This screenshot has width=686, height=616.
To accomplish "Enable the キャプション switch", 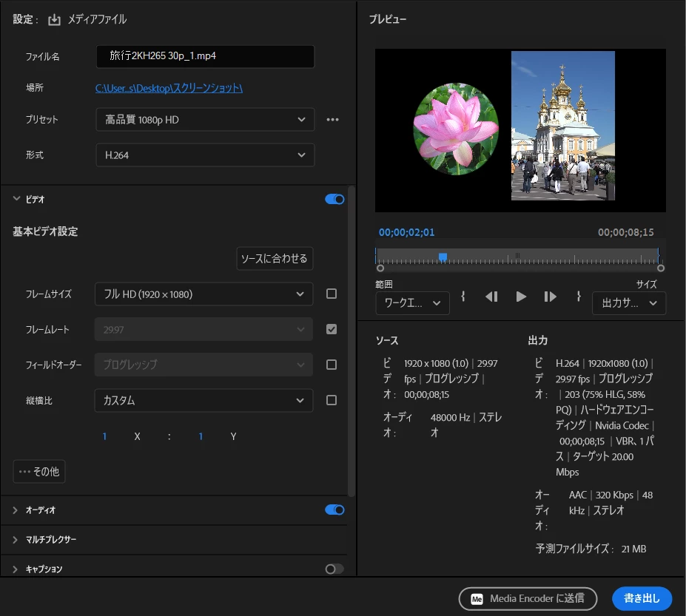I will point(334,569).
